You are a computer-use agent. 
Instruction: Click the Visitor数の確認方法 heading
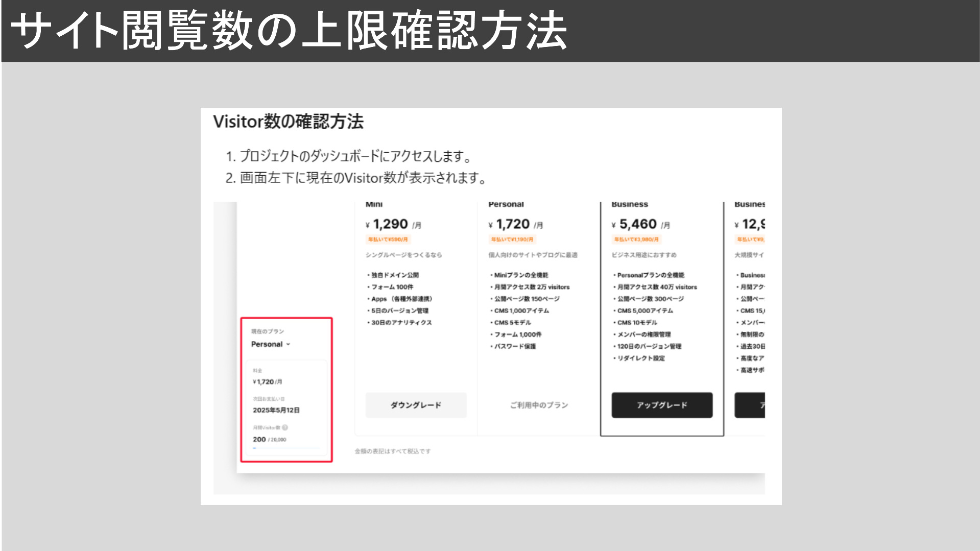click(x=289, y=122)
